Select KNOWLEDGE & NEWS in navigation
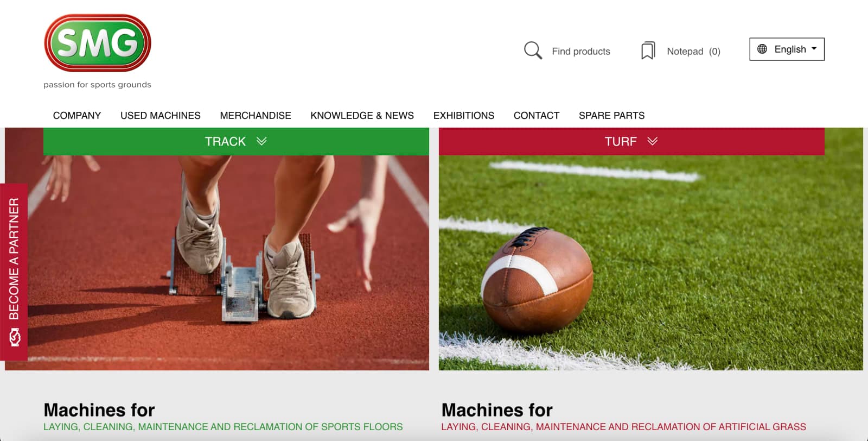 362,115
